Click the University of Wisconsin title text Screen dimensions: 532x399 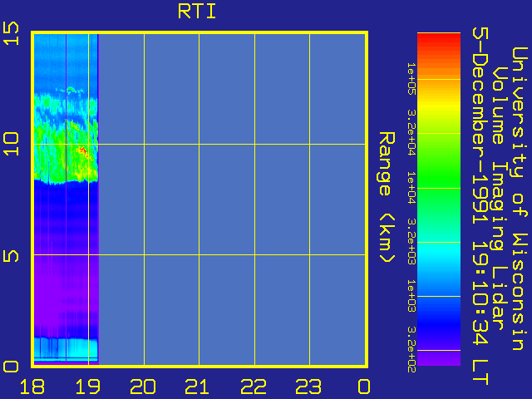(x=519, y=199)
